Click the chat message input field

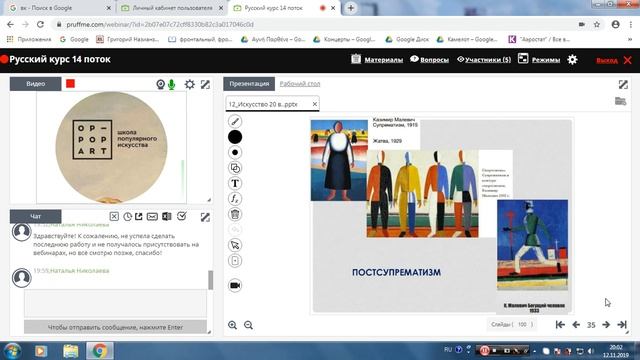click(116, 303)
